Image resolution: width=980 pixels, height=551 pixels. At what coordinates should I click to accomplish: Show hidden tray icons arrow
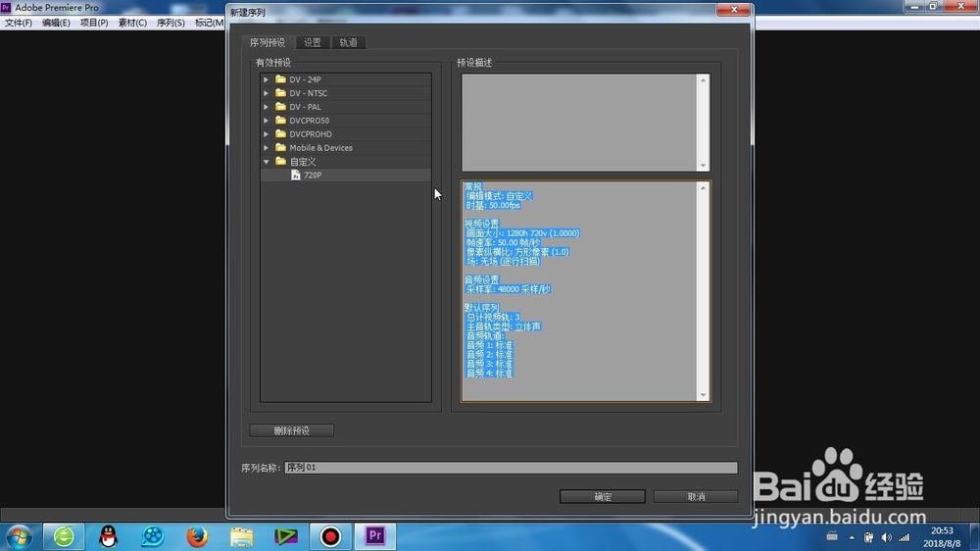coord(852,538)
